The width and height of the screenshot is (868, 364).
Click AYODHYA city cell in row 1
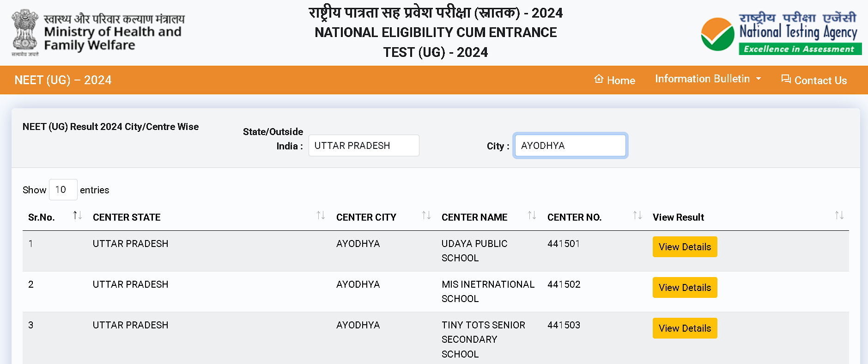click(x=358, y=244)
